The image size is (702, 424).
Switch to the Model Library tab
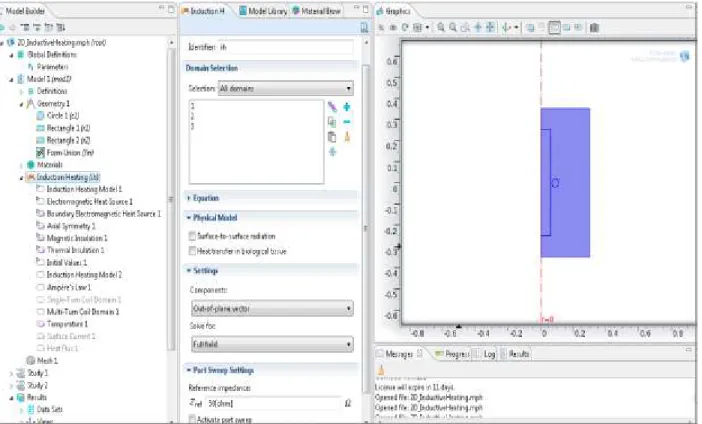pyautogui.click(x=263, y=11)
